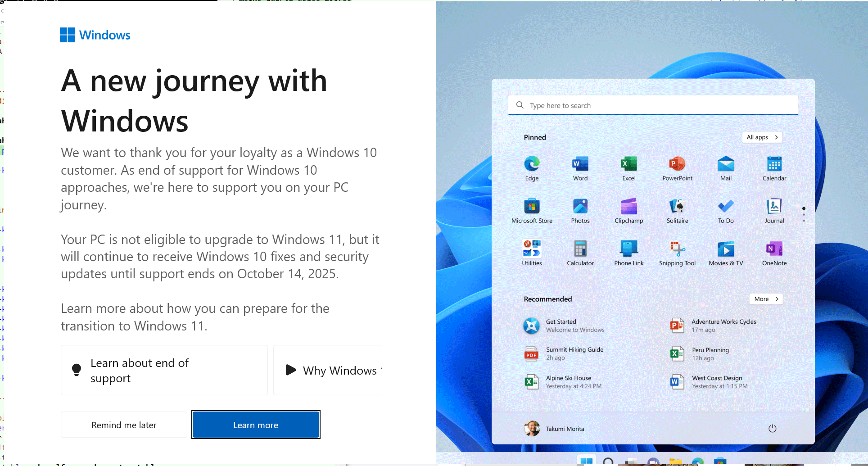Click the Learn more button
Image resolution: width=868 pixels, height=466 pixels.
(256, 425)
